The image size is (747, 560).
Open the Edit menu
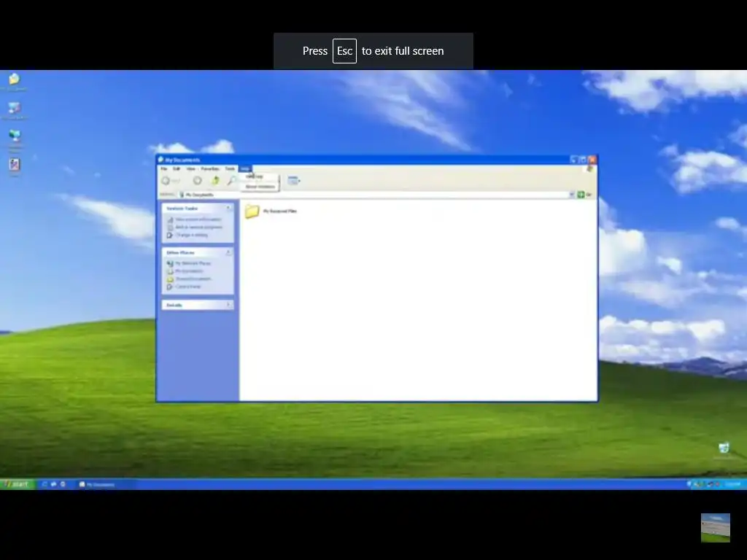pyautogui.click(x=177, y=168)
